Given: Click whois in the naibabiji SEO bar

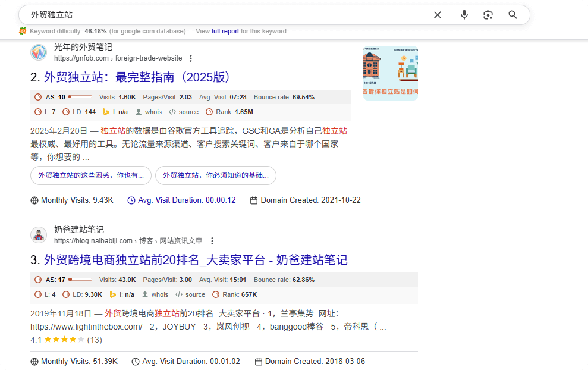Looking at the screenshot, I should pyautogui.click(x=159, y=294).
